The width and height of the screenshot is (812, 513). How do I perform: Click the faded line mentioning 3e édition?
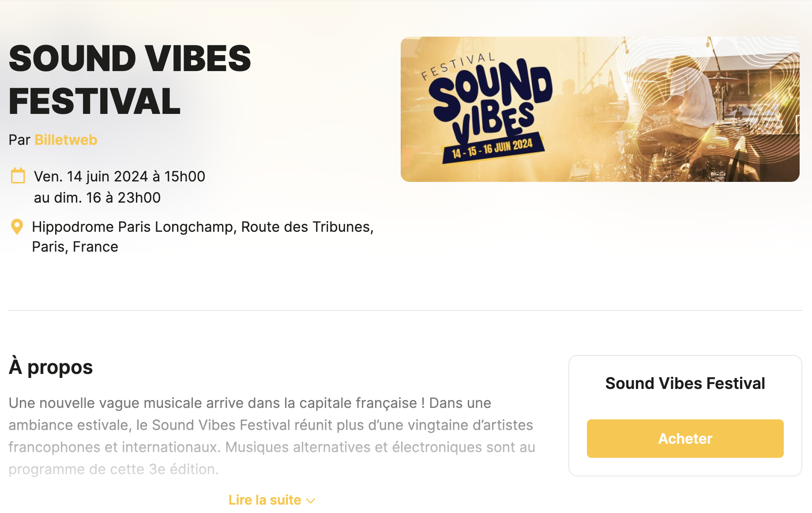(x=113, y=469)
